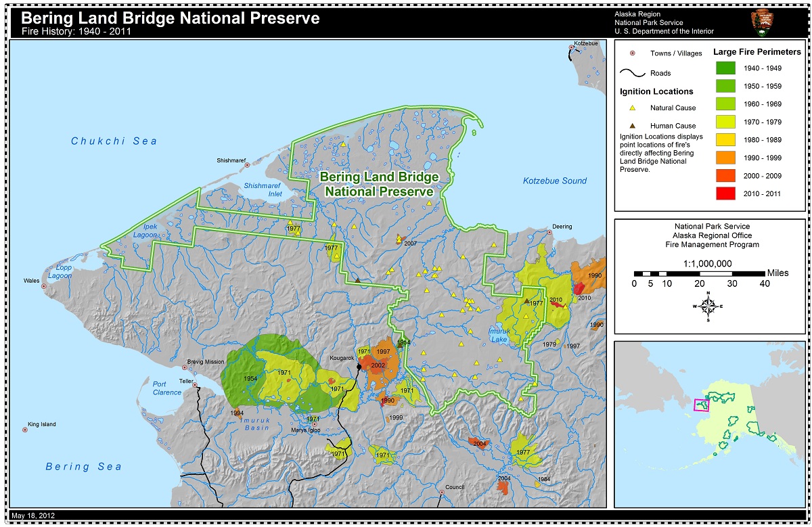The width and height of the screenshot is (812, 527).
Task: Click the 'Alaska Region' header text
Action: pyautogui.click(x=637, y=14)
